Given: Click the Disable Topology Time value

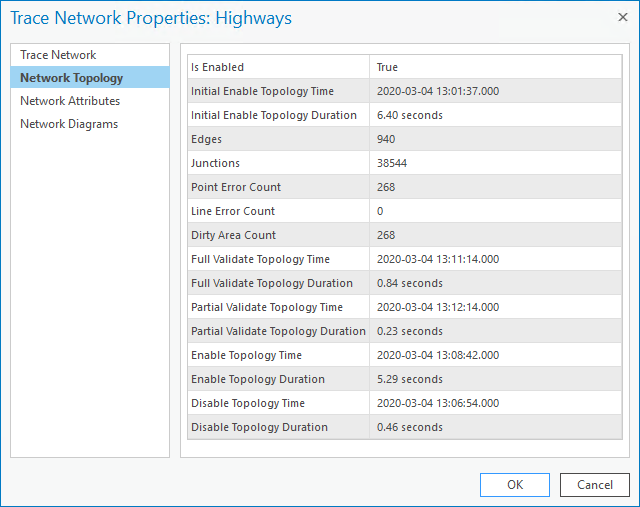Looking at the screenshot, I should (437, 403).
